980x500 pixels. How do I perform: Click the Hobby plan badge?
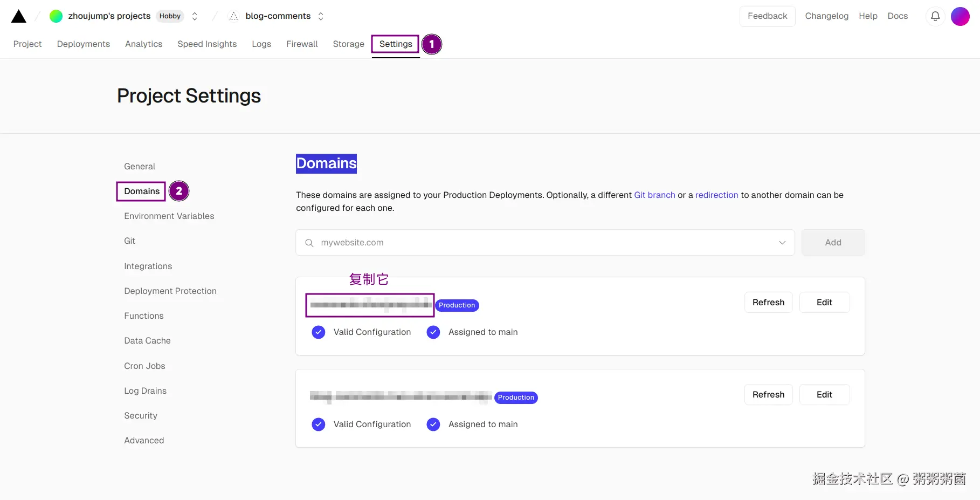coord(170,16)
